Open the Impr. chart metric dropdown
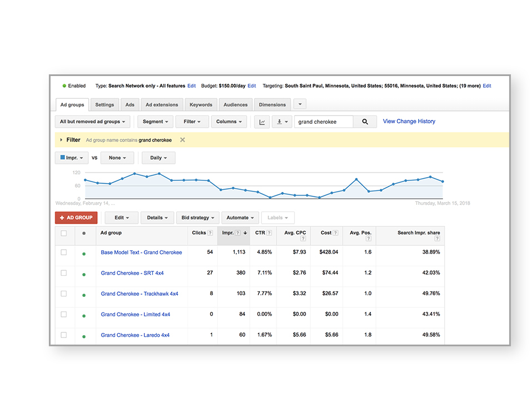This screenshot has width=532, height=419. [72, 158]
